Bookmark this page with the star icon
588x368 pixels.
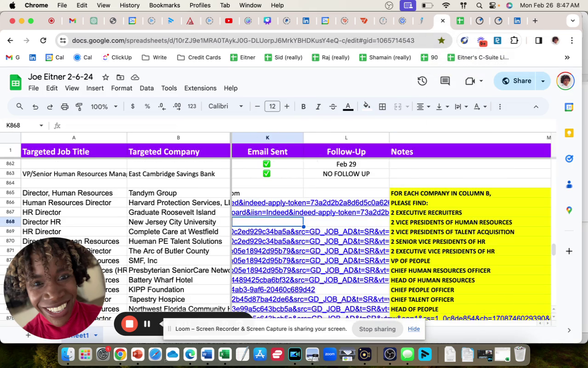441,40
